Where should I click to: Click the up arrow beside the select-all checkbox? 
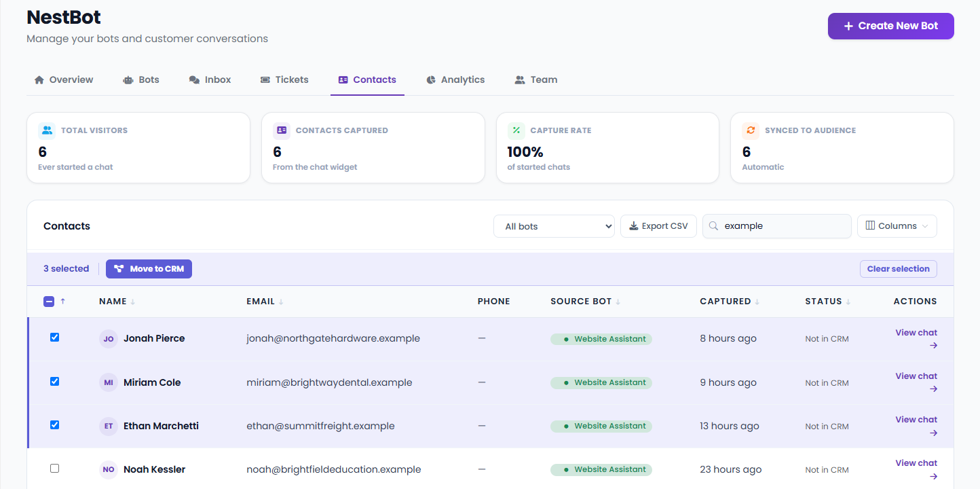click(63, 302)
